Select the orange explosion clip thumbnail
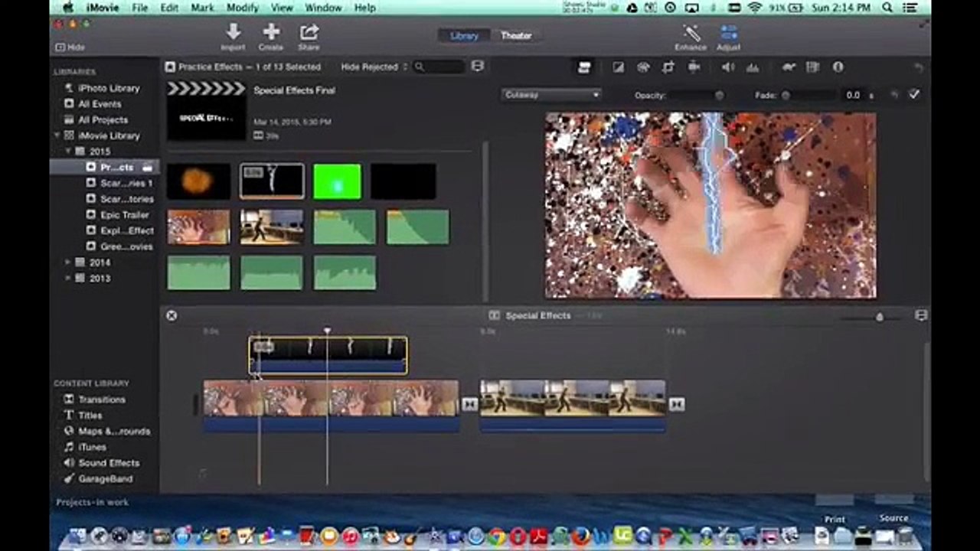This screenshot has height=551, width=980. [198, 181]
